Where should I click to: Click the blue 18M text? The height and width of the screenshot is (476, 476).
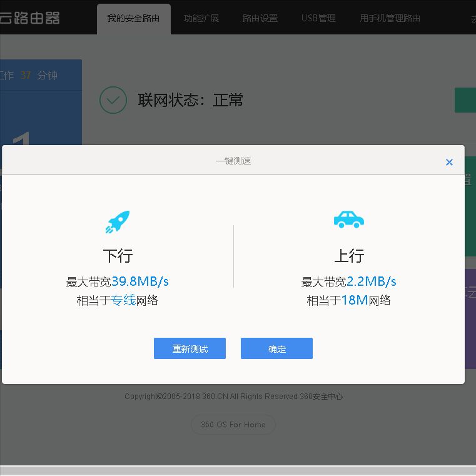point(355,300)
